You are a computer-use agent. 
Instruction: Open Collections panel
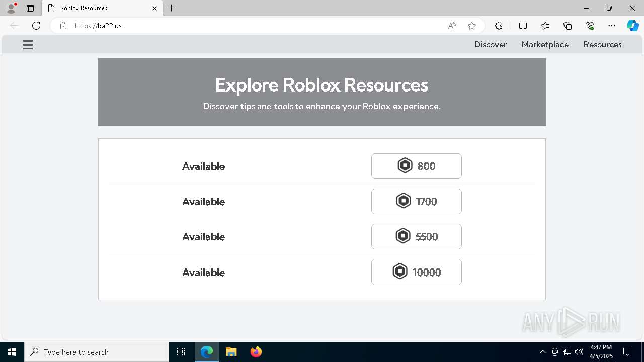[x=568, y=26]
